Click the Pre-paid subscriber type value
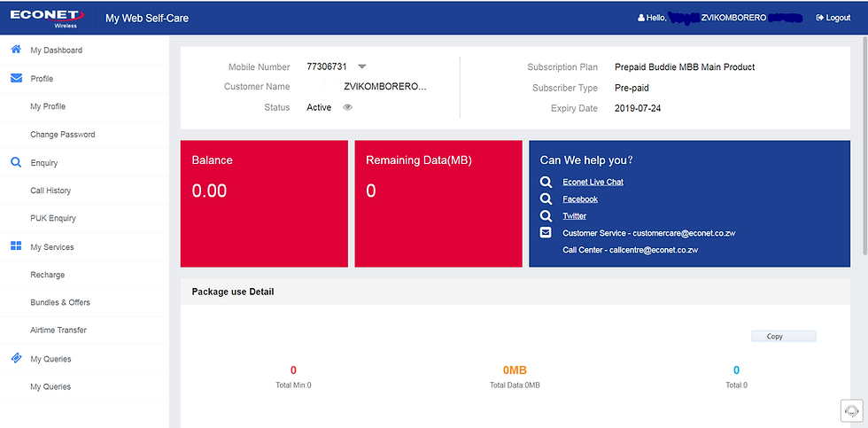 point(632,88)
